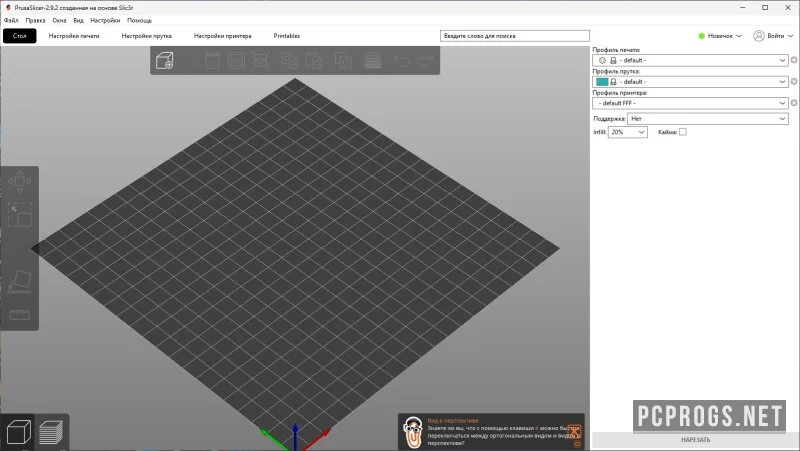Maximize the PrusaSlicer window
The image size is (800, 451).
[x=765, y=8]
